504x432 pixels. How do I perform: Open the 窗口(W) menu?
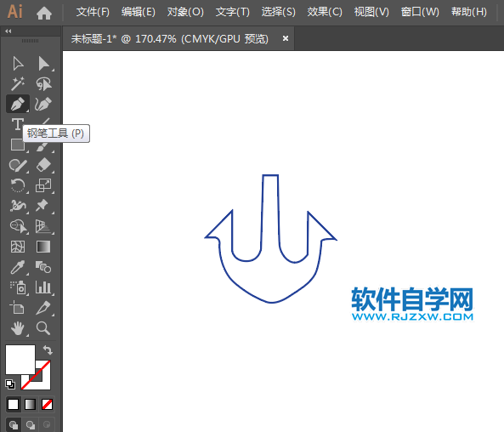(420, 12)
